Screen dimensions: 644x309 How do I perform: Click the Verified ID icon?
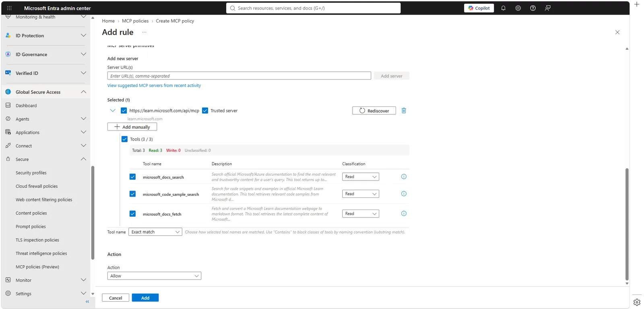8,73
